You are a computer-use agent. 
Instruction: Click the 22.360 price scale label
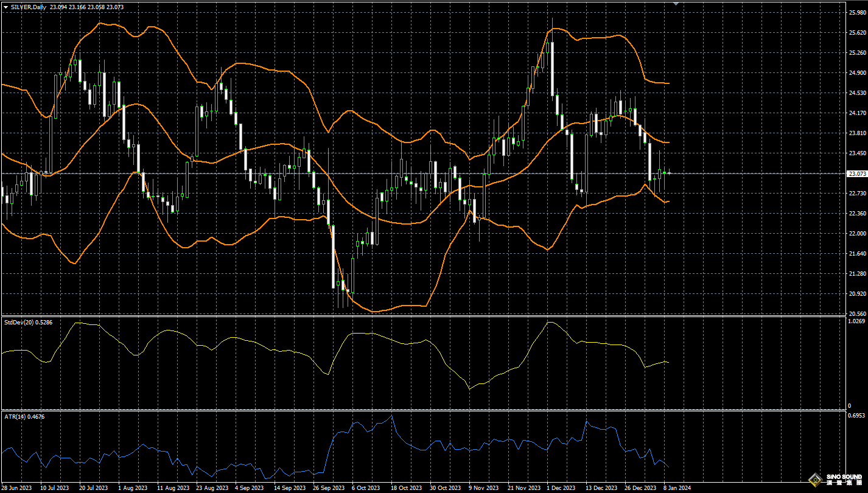pyautogui.click(x=856, y=214)
